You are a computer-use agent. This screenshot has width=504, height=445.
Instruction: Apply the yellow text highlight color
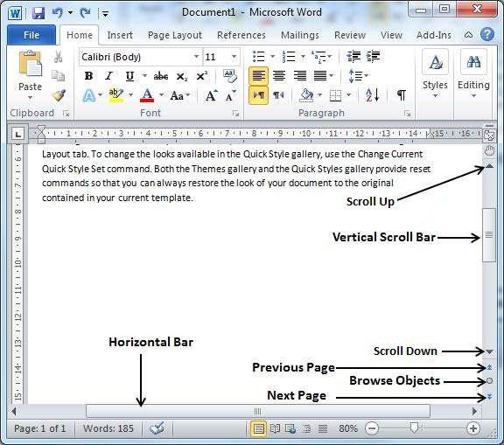(x=116, y=95)
